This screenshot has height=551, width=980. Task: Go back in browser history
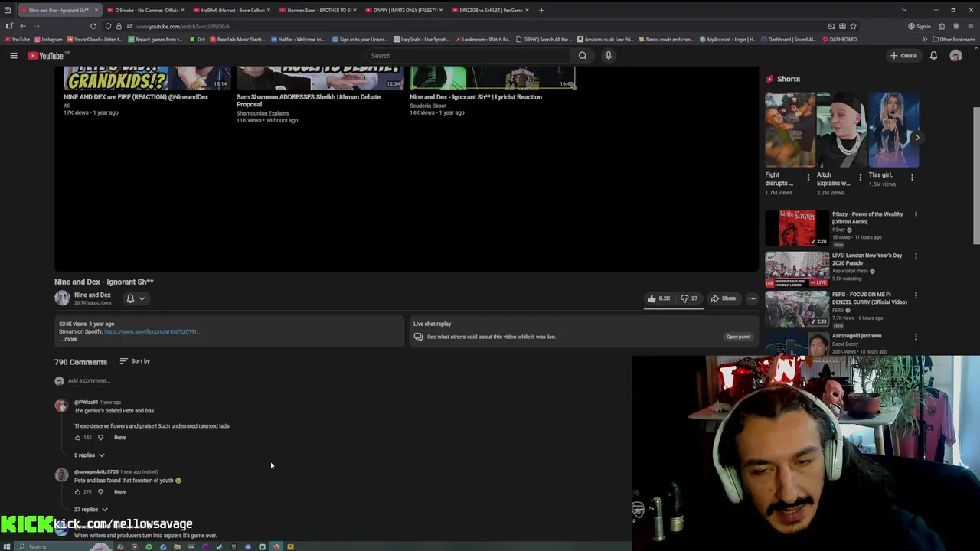tap(22, 26)
